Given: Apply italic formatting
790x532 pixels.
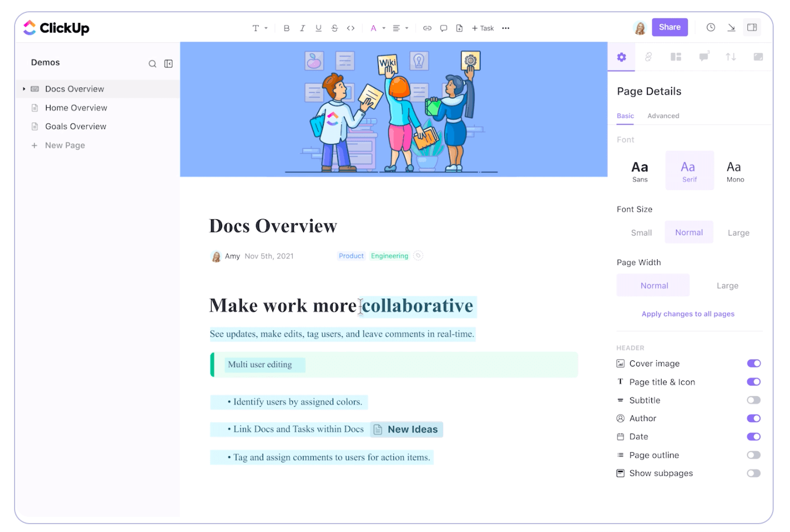Looking at the screenshot, I should point(302,27).
